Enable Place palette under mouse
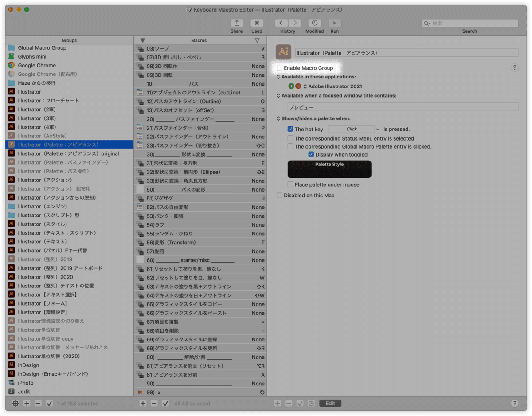The image size is (532, 416). (x=290, y=184)
